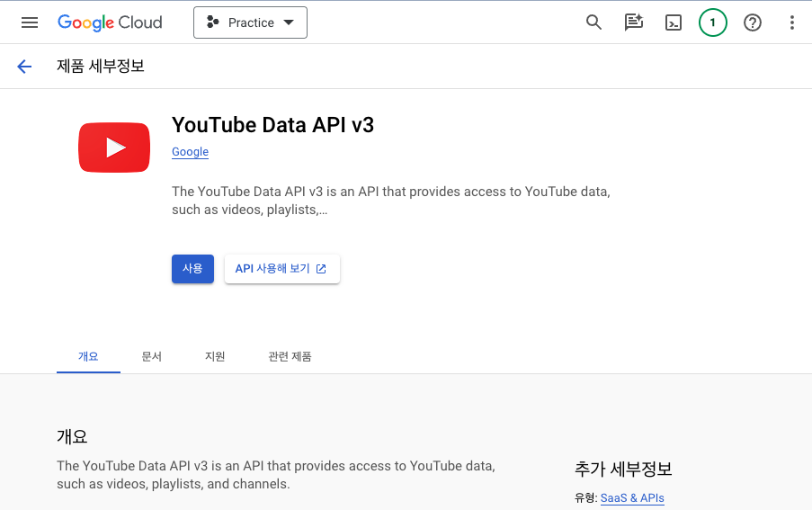This screenshot has width=812, height=510.
Task: Click the 개요 section heading
Action: [72, 436]
